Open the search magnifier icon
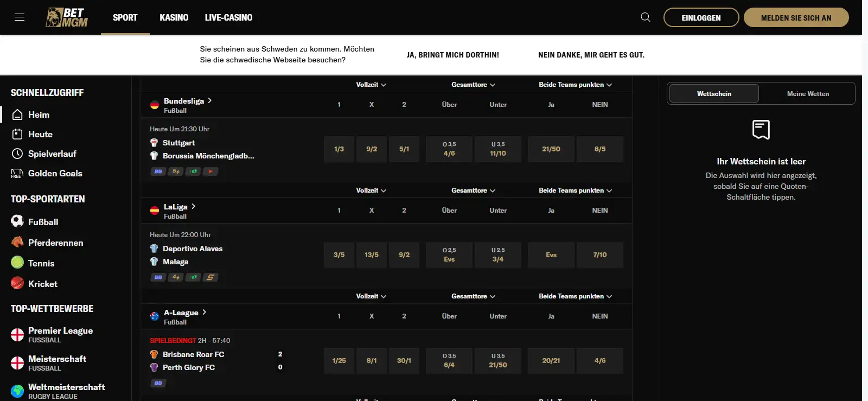 646,17
